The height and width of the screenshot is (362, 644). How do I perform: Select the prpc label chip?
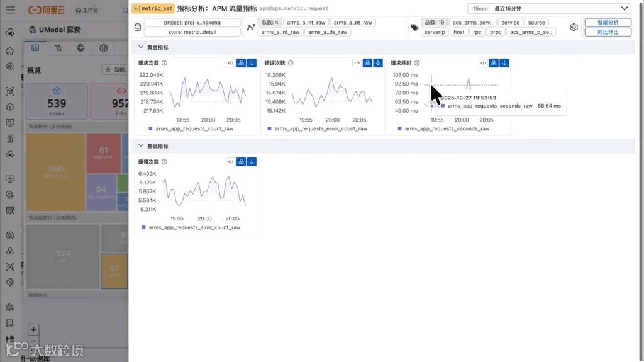pos(496,32)
